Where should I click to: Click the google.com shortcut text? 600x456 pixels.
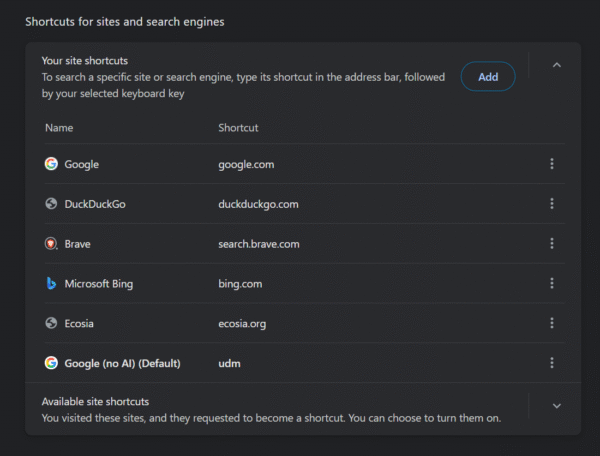pos(246,164)
